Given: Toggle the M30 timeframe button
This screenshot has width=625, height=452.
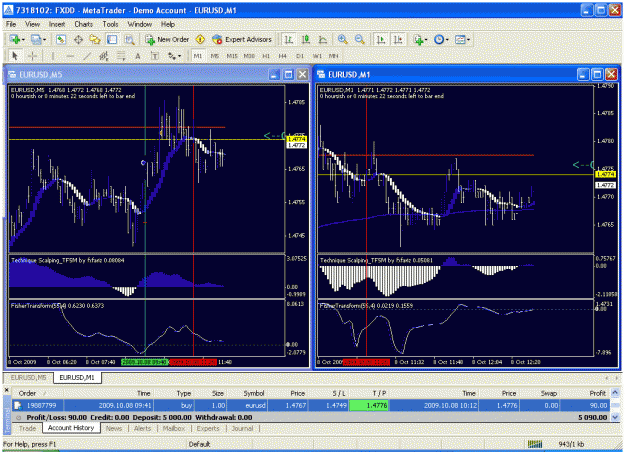Looking at the screenshot, I should [249, 56].
